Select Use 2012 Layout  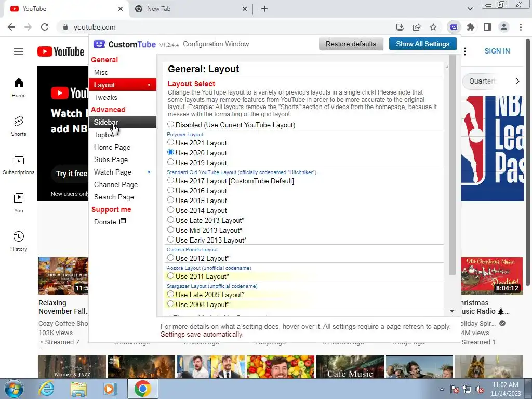click(x=170, y=258)
